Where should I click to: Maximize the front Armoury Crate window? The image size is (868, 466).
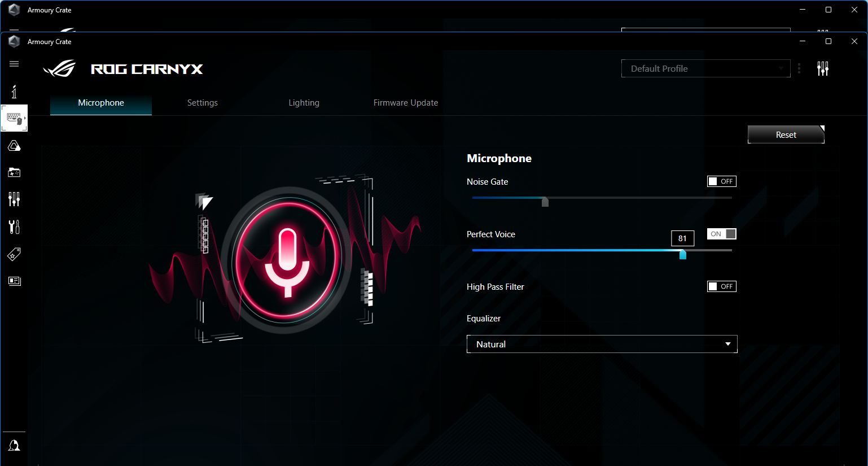point(828,41)
